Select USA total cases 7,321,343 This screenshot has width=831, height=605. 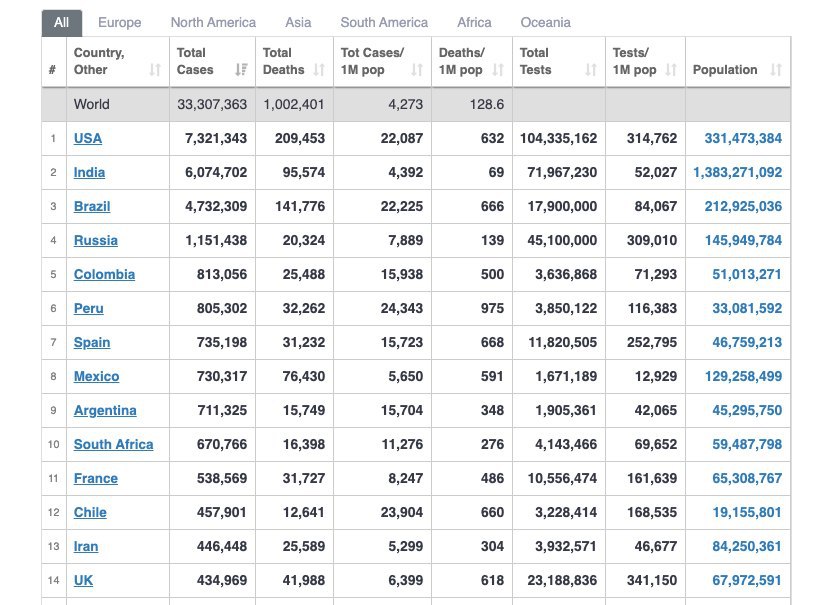216,139
